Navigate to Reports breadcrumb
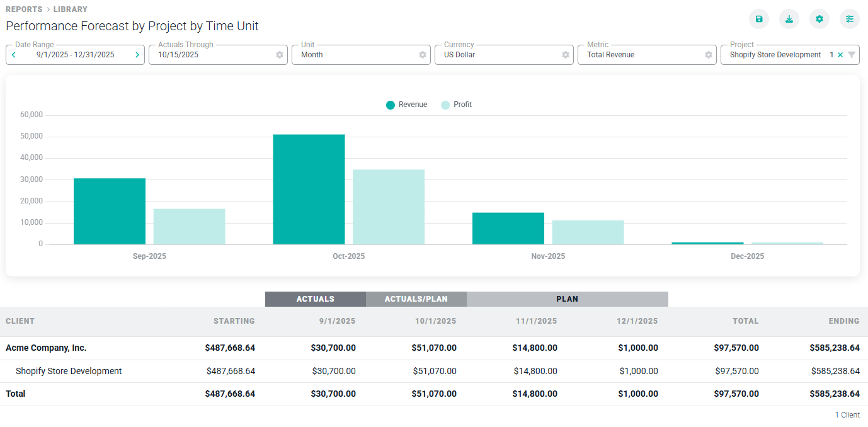The image size is (868, 427). [x=24, y=9]
